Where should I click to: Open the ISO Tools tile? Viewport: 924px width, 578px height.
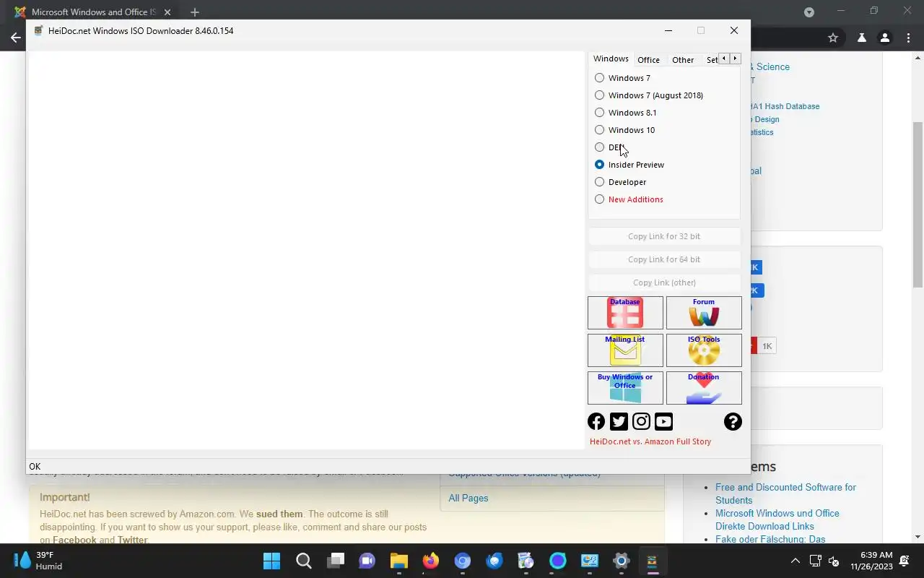click(704, 350)
